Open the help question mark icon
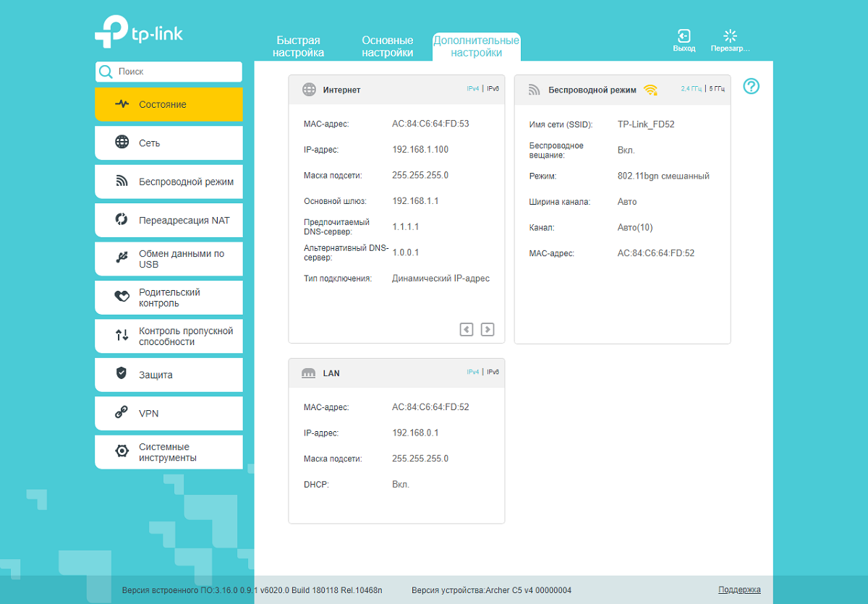The height and width of the screenshot is (604, 868). pos(752,87)
